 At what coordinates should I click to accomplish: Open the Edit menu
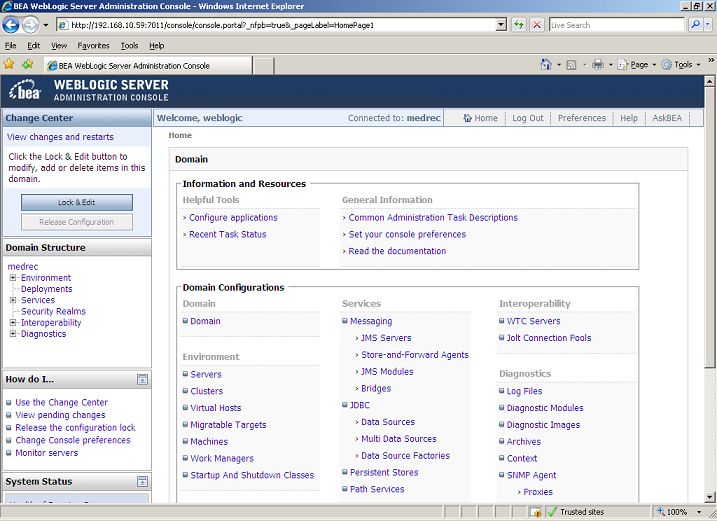tap(33, 46)
